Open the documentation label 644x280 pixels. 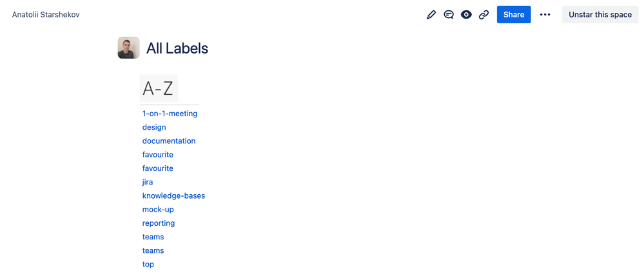pos(169,141)
